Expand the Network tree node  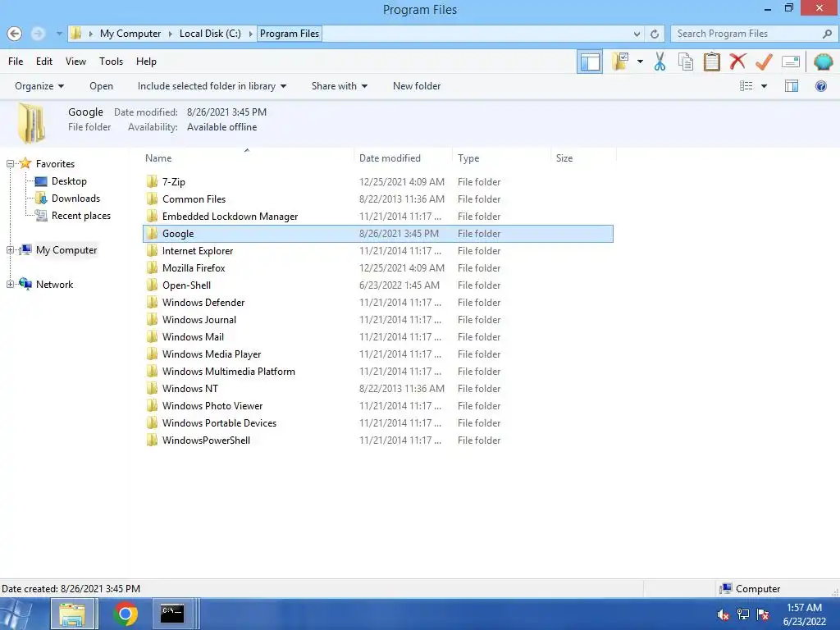point(10,285)
